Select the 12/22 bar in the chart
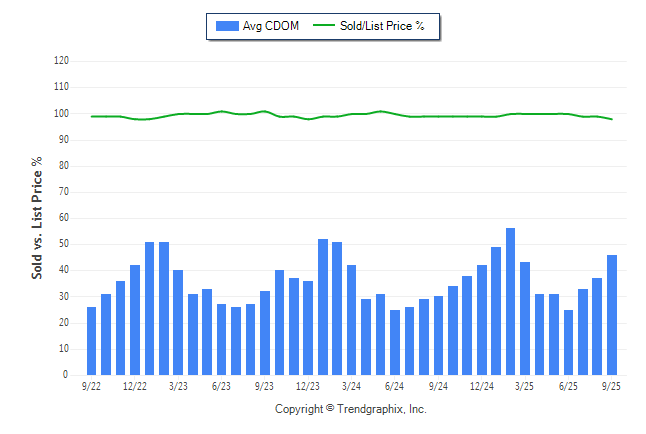This screenshot has width=646, height=434. 135,320
